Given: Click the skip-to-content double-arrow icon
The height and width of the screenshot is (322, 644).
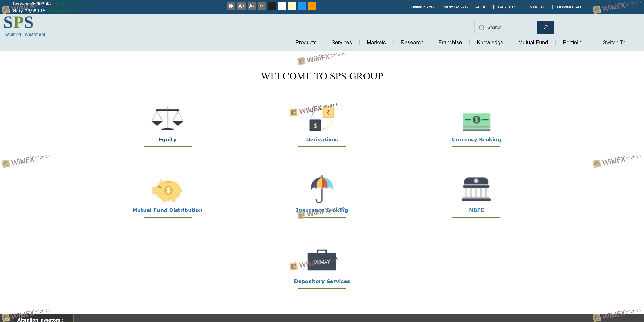Looking at the screenshot, I should (231, 6).
